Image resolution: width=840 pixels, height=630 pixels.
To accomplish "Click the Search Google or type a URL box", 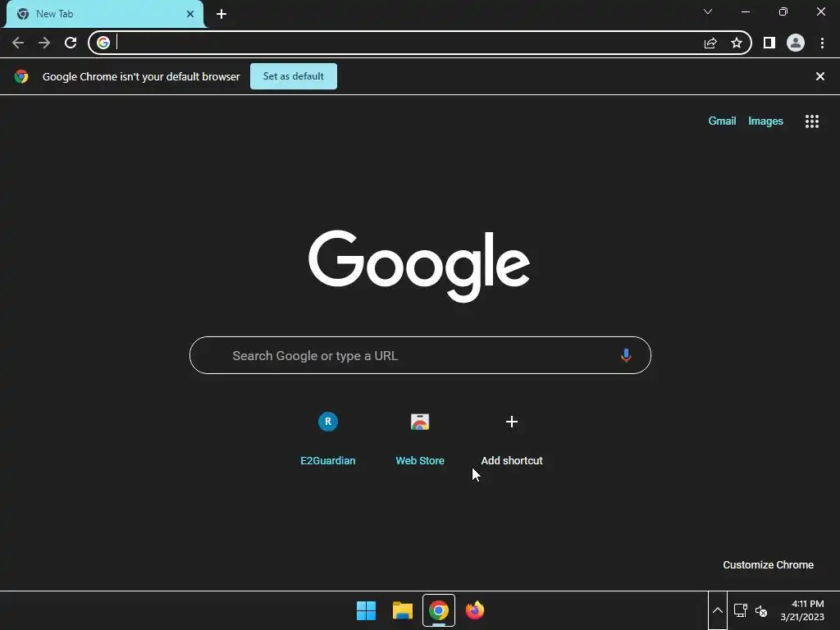I will click(x=420, y=355).
